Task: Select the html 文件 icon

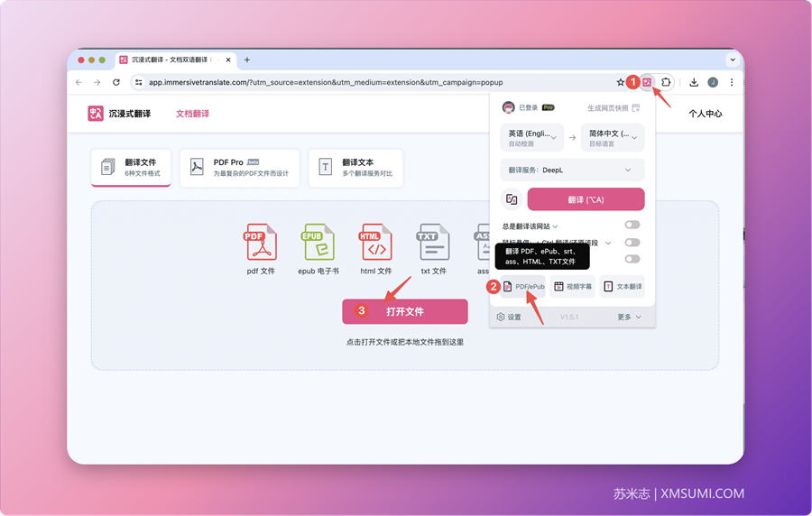Action: tap(376, 243)
